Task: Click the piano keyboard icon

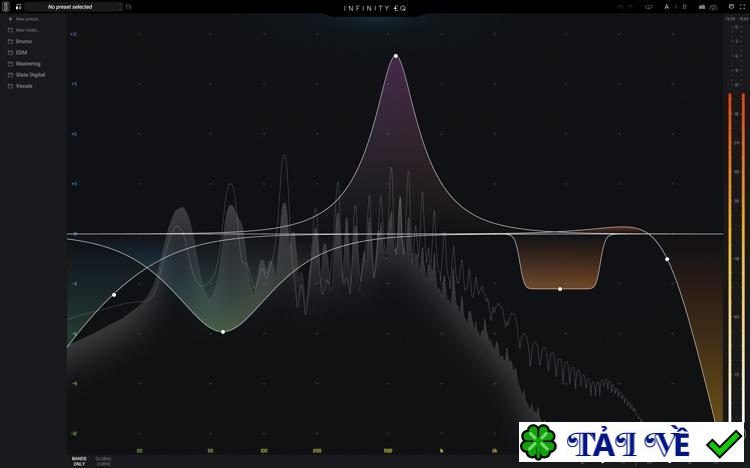Action: point(702,7)
